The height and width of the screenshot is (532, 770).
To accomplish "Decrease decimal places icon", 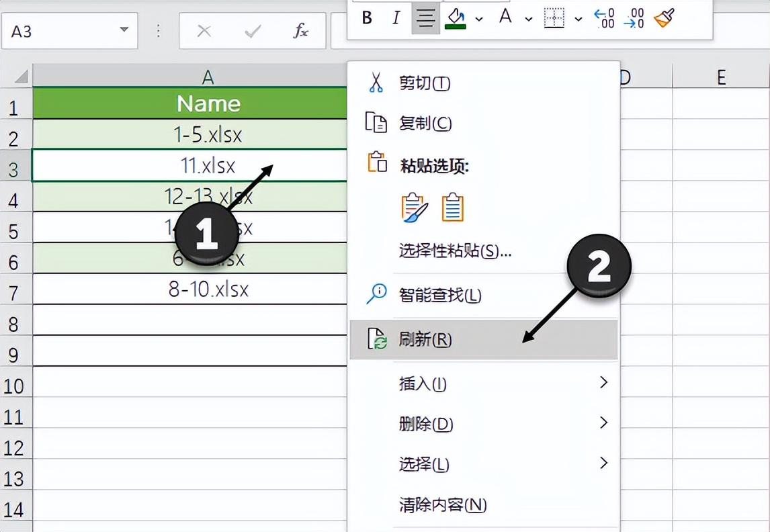I will [634, 18].
